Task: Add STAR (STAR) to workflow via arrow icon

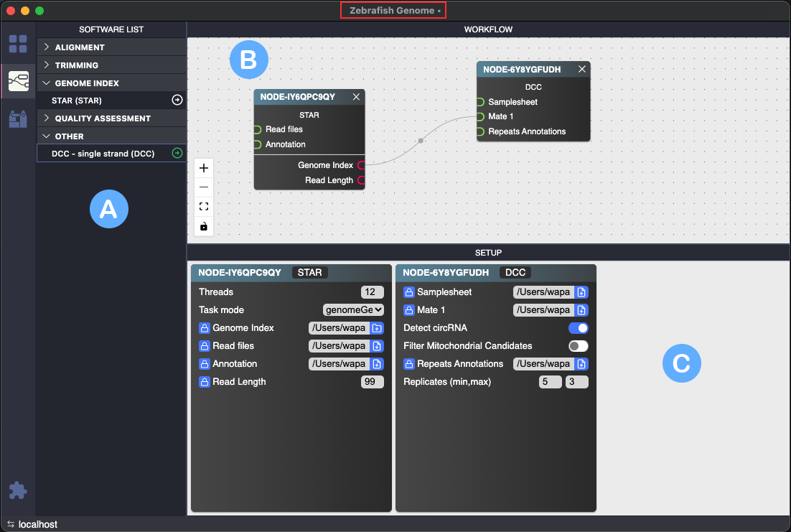Action: pyautogui.click(x=177, y=101)
